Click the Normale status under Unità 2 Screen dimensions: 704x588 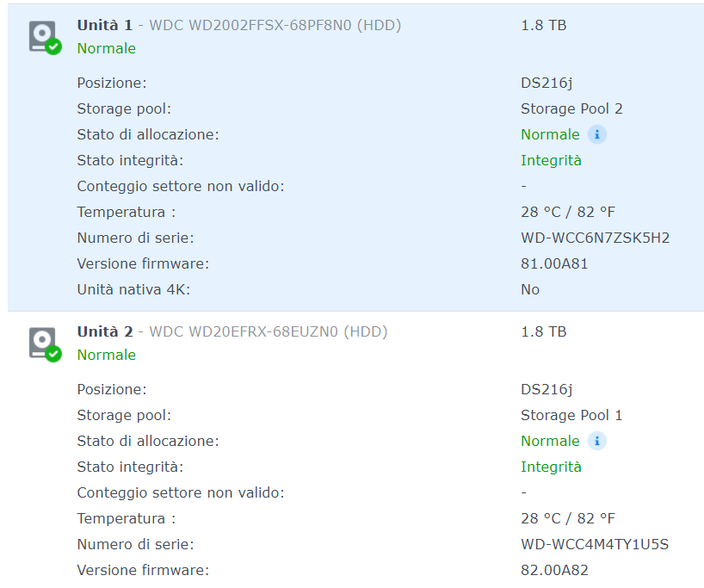pyautogui.click(x=106, y=355)
